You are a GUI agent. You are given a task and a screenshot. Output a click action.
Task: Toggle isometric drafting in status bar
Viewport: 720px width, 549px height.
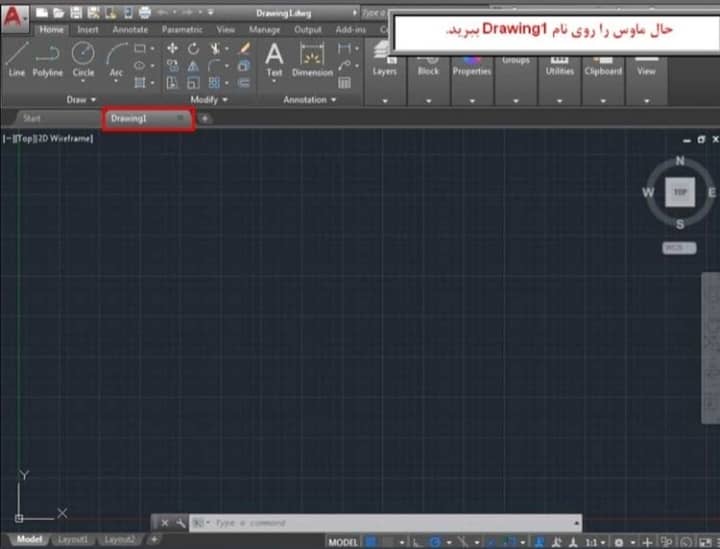[x=463, y=543]
